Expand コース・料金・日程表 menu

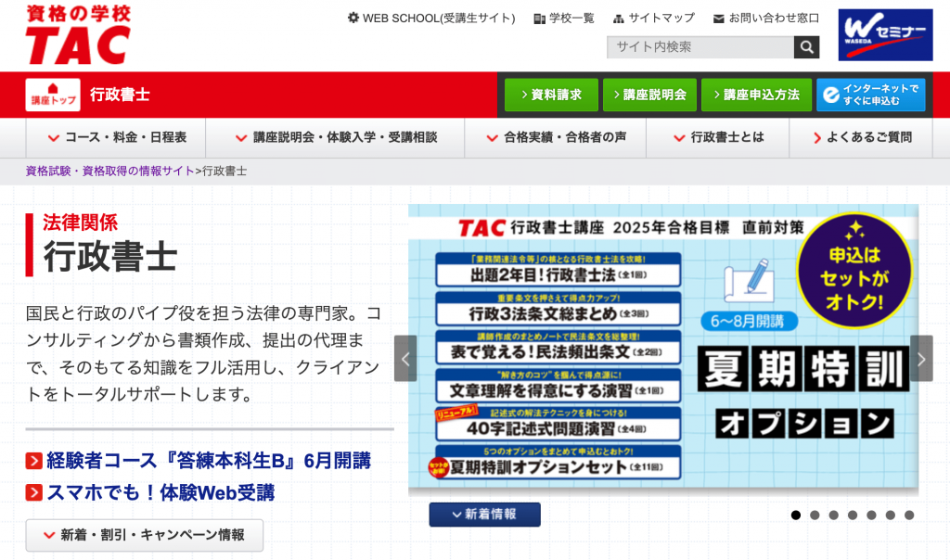tap(116, 137)
